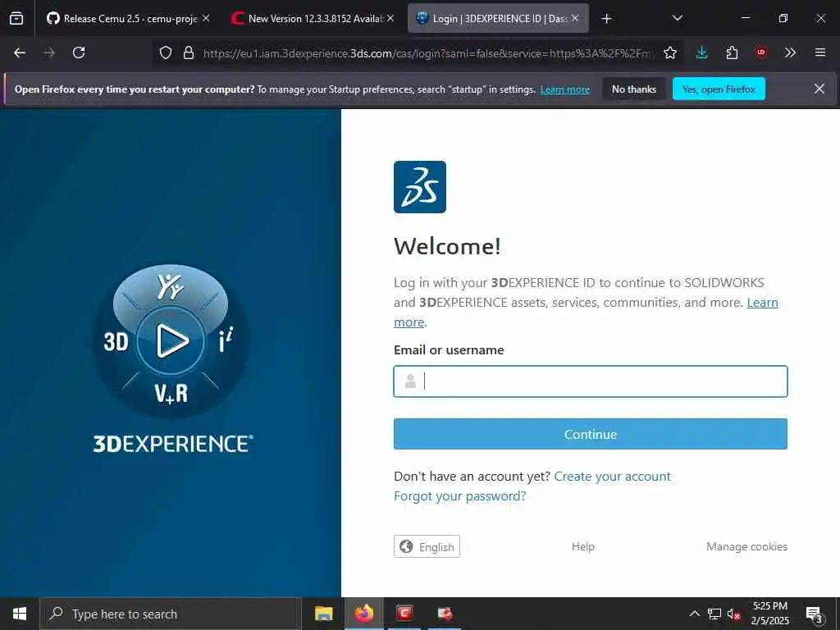Open the uBlock Origin extension icon
This screenshot has height=630, width=840.
761,52
